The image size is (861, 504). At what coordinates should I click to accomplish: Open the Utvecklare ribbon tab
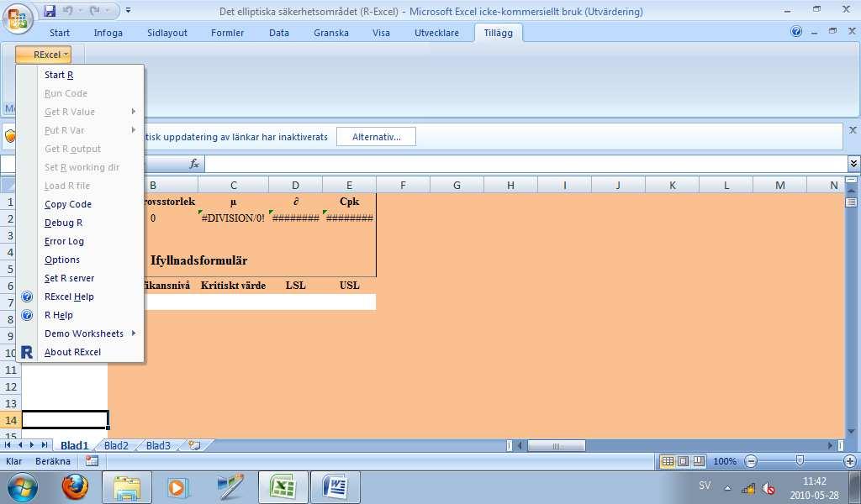pos(436,33)
